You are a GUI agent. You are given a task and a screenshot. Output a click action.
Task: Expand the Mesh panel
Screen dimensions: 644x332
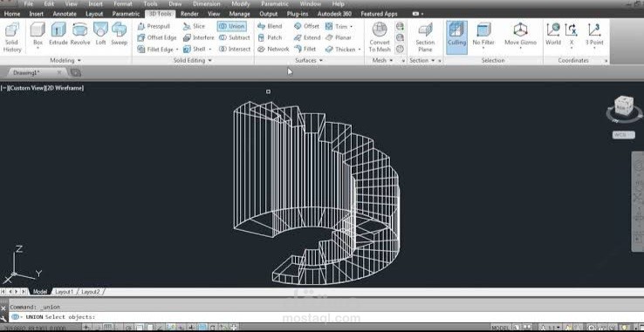point(382,60)
